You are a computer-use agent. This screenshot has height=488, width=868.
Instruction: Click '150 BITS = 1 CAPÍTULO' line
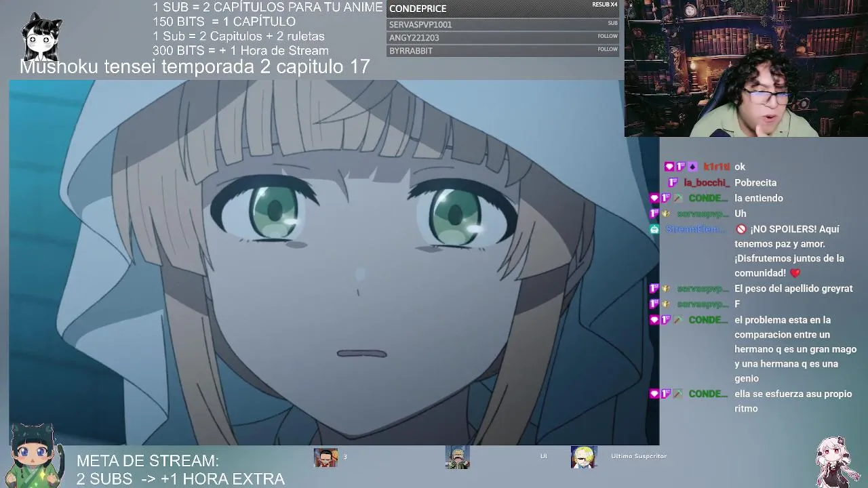point(224,22)
